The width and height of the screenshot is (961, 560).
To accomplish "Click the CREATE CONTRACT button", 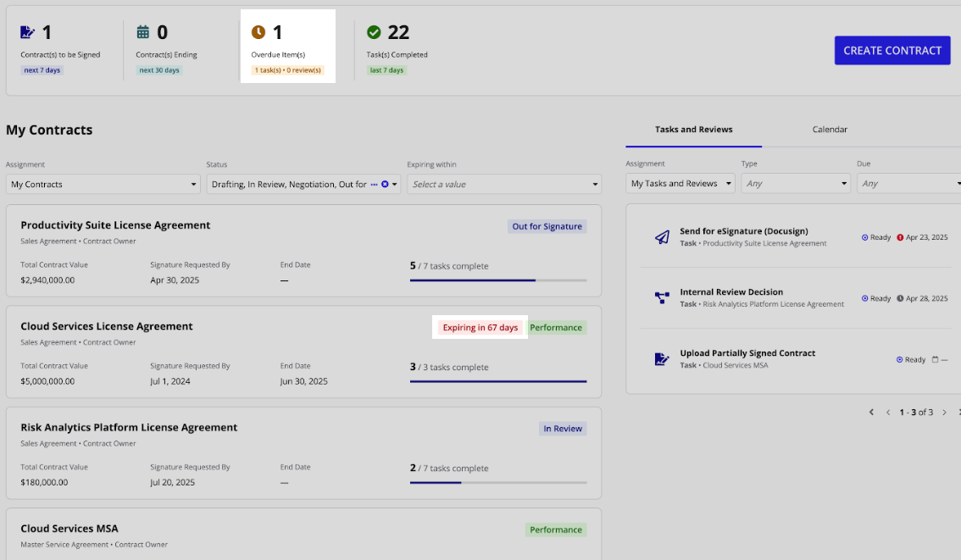I will 892,50.
